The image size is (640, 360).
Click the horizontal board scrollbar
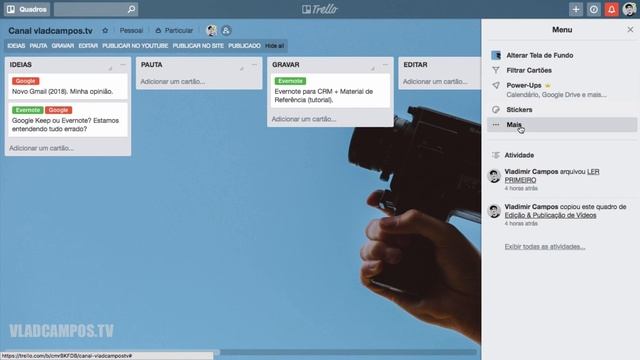coord(347,352)
